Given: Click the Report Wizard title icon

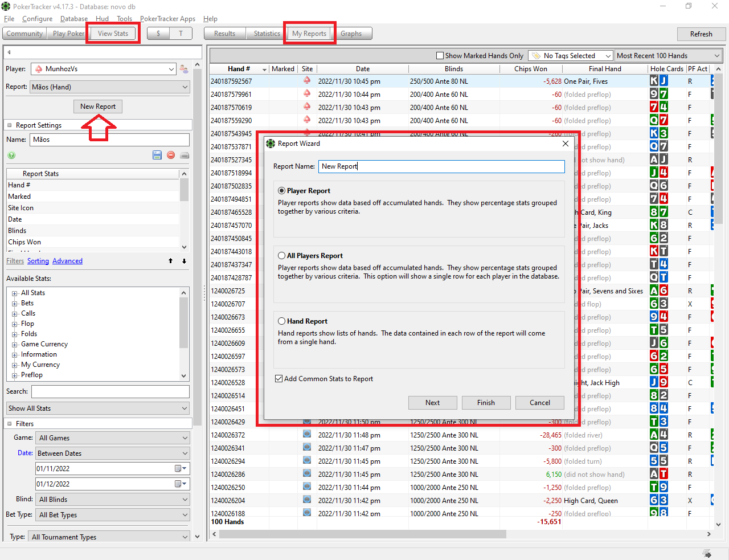Looking at the screenshot, I should pos(271,144).
